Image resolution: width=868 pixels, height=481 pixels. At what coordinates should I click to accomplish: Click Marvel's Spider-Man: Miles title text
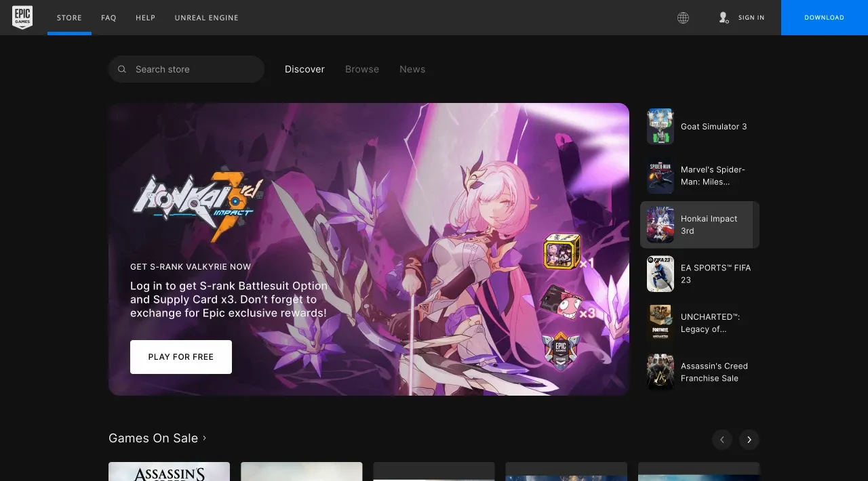pyautogui.click(x=713, y=176)
